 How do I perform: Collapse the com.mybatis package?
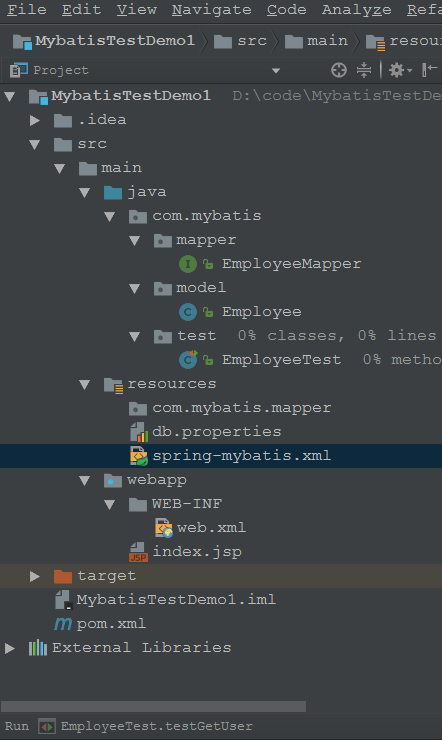point(110,217)
